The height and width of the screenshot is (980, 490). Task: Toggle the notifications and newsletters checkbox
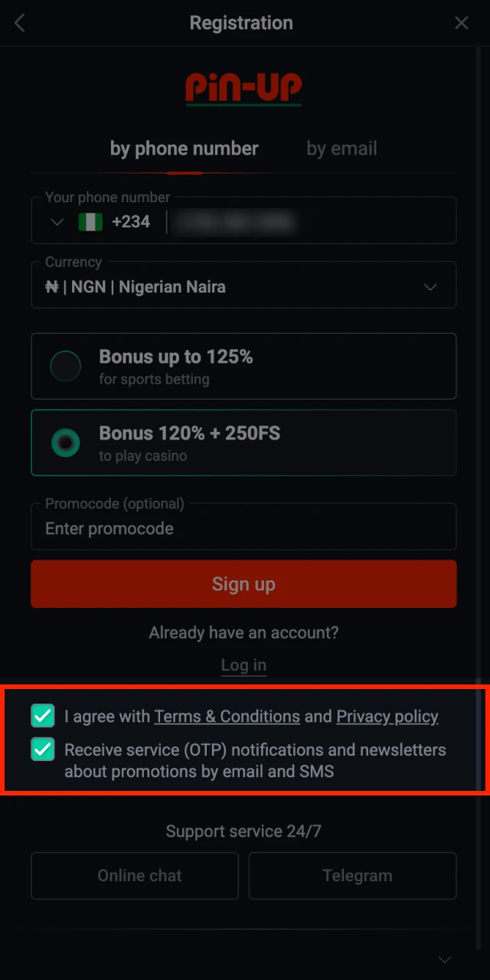(43, 750)
